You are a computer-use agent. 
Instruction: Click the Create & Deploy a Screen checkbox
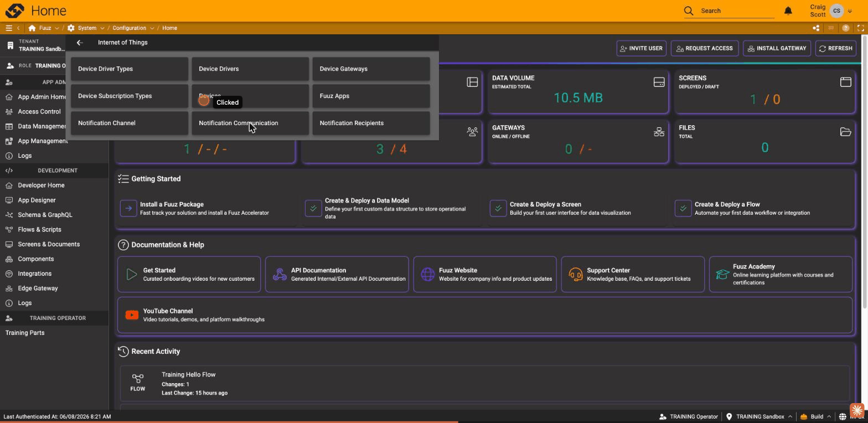(498, 208)
